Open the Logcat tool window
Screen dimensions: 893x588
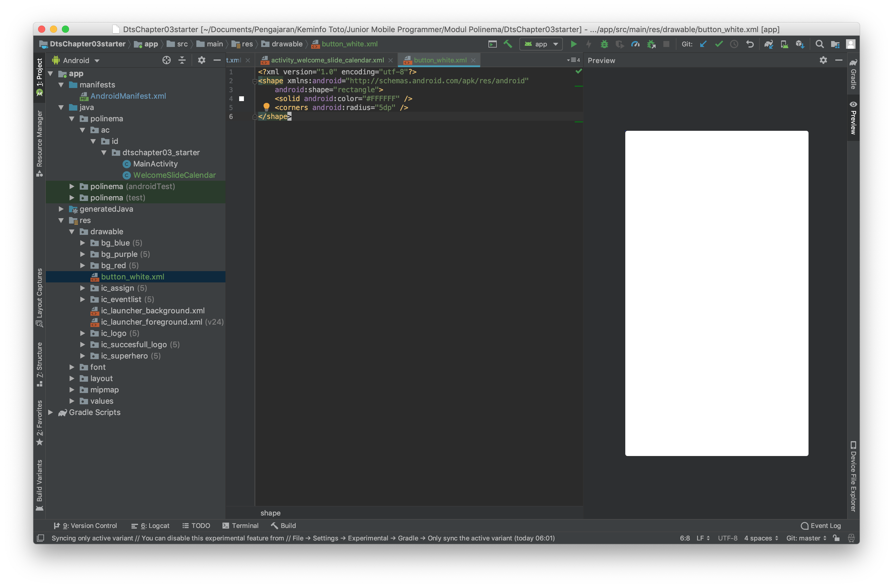coord(151,526)
